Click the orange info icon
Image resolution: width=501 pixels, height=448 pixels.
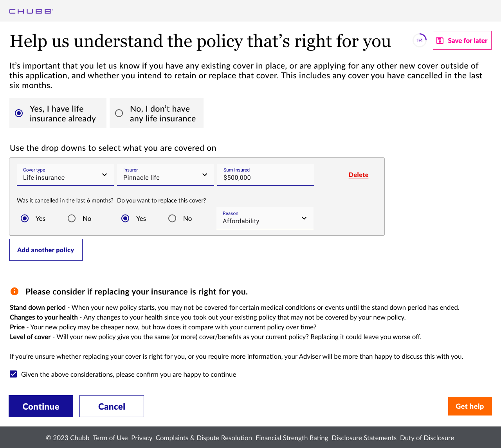14,291
